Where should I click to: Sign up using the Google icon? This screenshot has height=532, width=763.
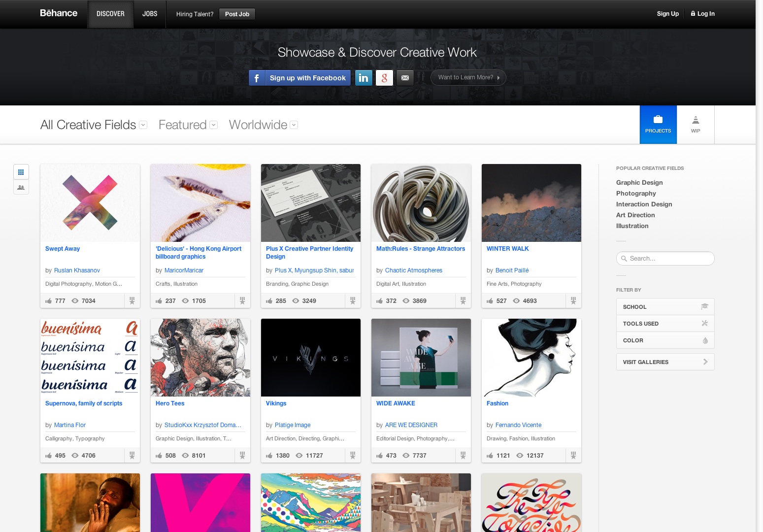(384, 78)
